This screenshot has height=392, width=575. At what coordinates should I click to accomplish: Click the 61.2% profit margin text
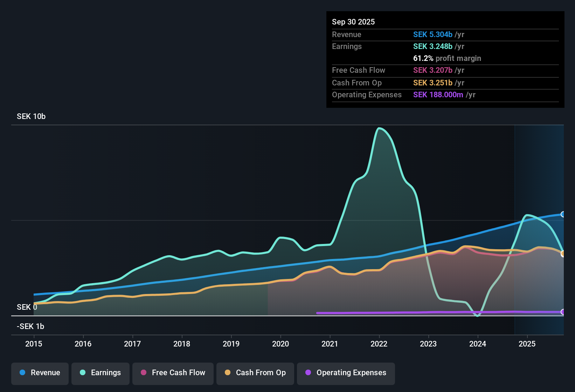pyautogui.click(x=447, y=58)
